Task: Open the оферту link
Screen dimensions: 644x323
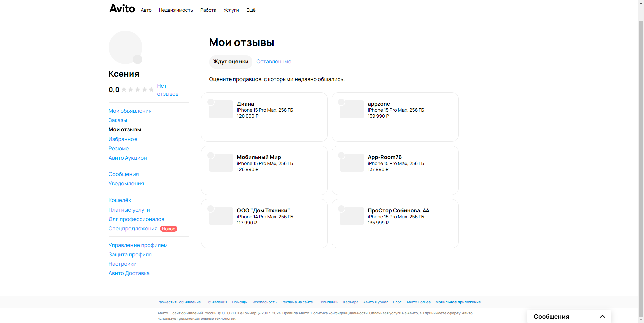Action: click(x=453, y=313)
